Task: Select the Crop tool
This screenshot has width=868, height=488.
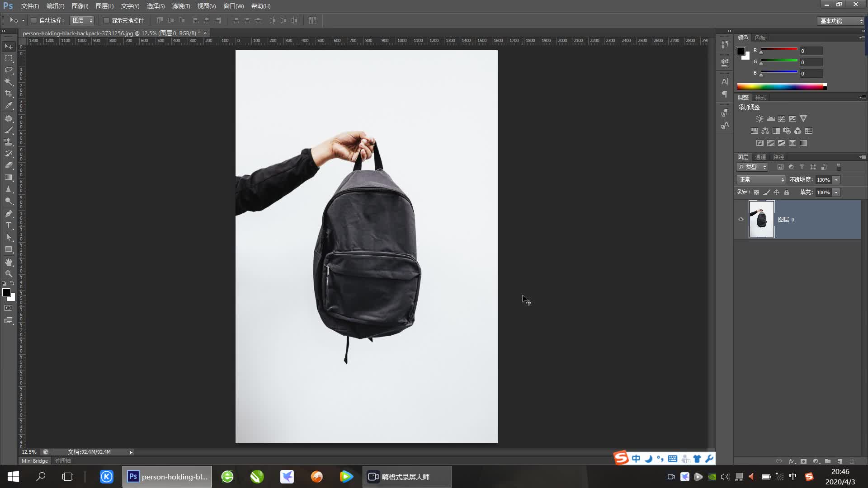Action: click(x=9, y=94)
